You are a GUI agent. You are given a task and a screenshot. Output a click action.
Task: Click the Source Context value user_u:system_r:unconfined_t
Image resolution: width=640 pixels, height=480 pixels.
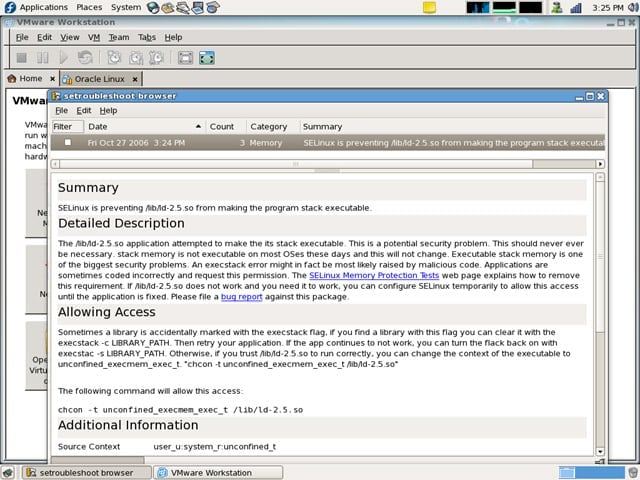click(x=215, y=447)
